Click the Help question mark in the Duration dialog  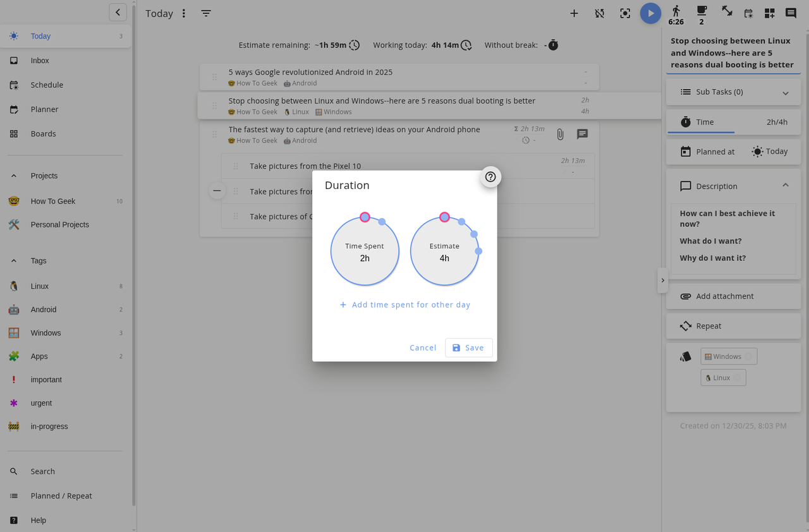[490, 177]
